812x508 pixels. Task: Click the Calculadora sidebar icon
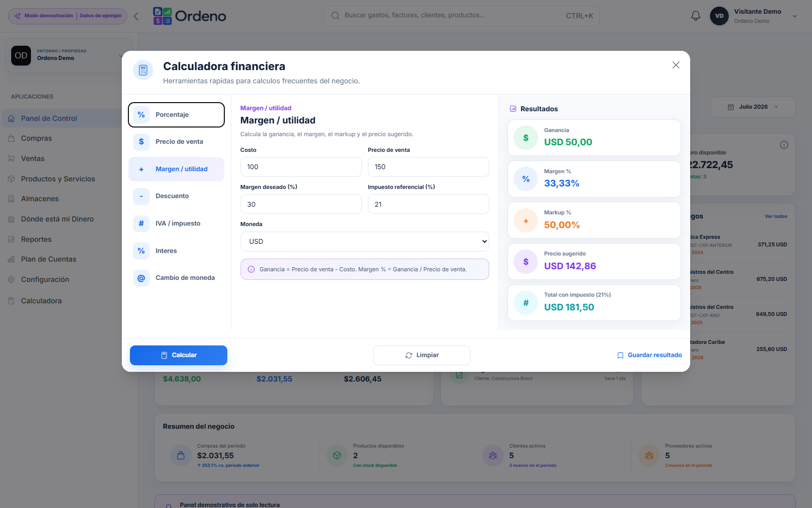[11, 301]
